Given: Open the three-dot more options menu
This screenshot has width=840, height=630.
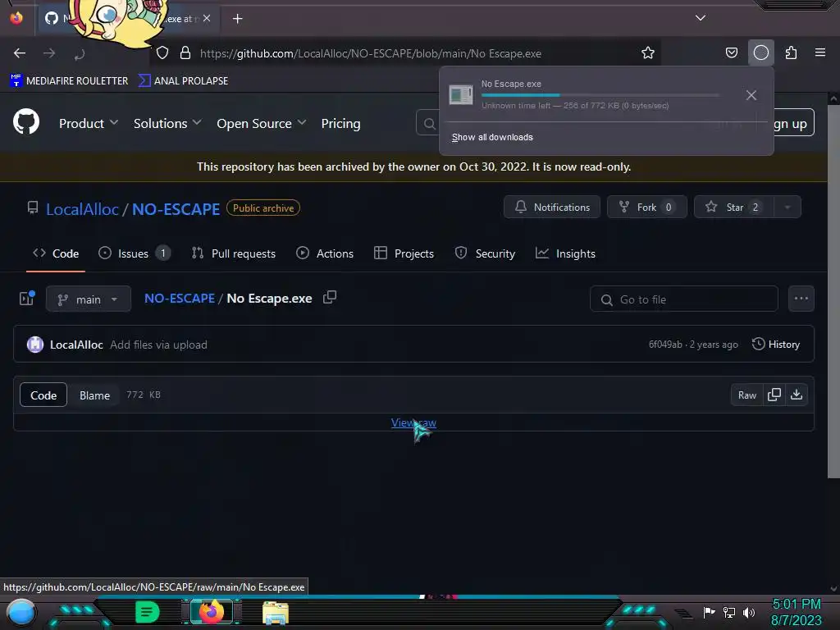Looking at the screenshot, I should tap(801, 299).
